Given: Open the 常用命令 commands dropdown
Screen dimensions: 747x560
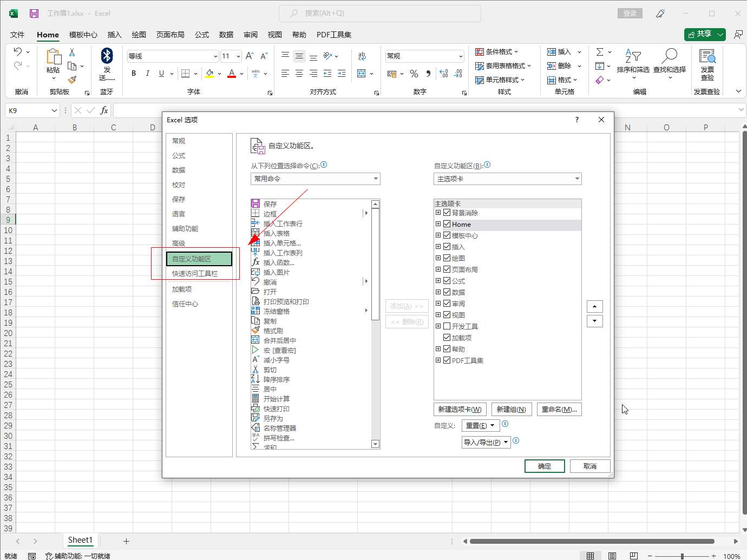Looking at the screenshot, I should tap(316, 179).
